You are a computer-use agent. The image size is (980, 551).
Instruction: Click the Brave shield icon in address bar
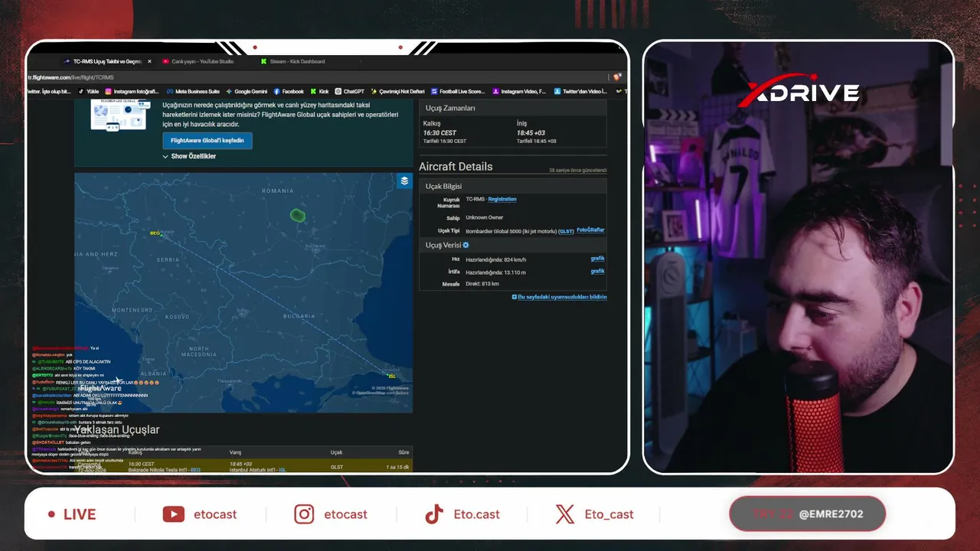click(616, 77)
